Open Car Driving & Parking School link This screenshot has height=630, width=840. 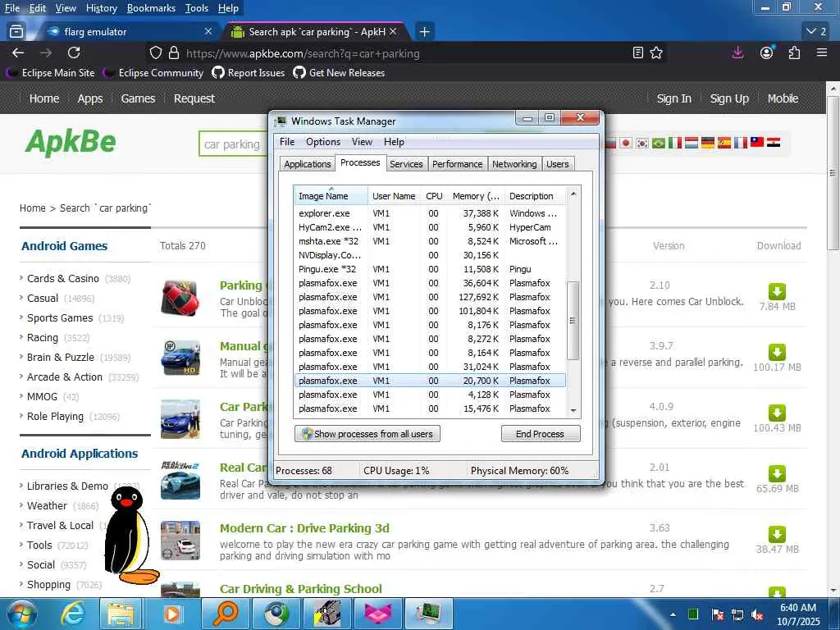pyautogui.click(x=300, y=589)
